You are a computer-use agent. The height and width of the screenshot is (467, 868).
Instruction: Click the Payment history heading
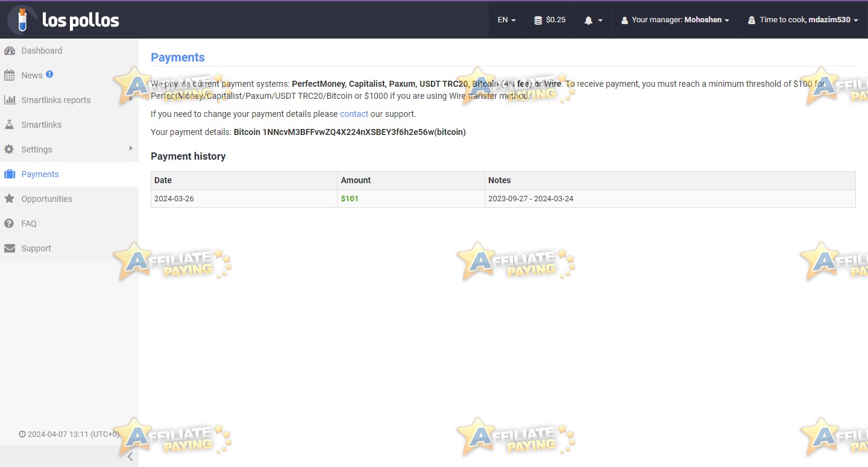(x=188, y=156)
